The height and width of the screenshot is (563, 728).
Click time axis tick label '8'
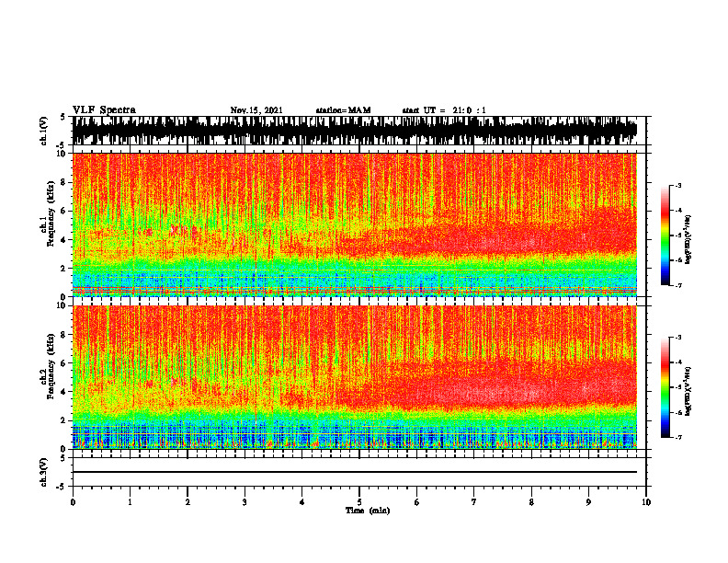[x=531, y=502]
